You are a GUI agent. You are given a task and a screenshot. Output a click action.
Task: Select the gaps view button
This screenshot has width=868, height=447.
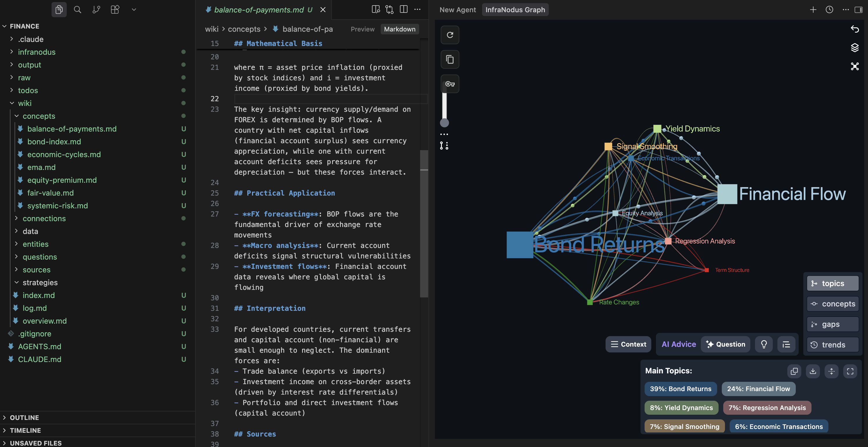(833, 324)
